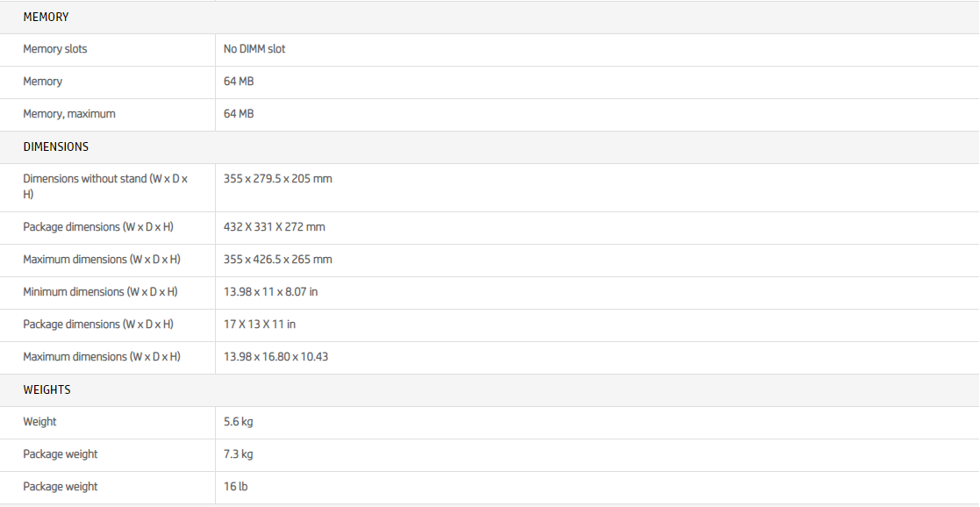Select the "Memory slots" row label
This screenshot has height=507, width=980.
pyautogui.click(x=54, y=49)
